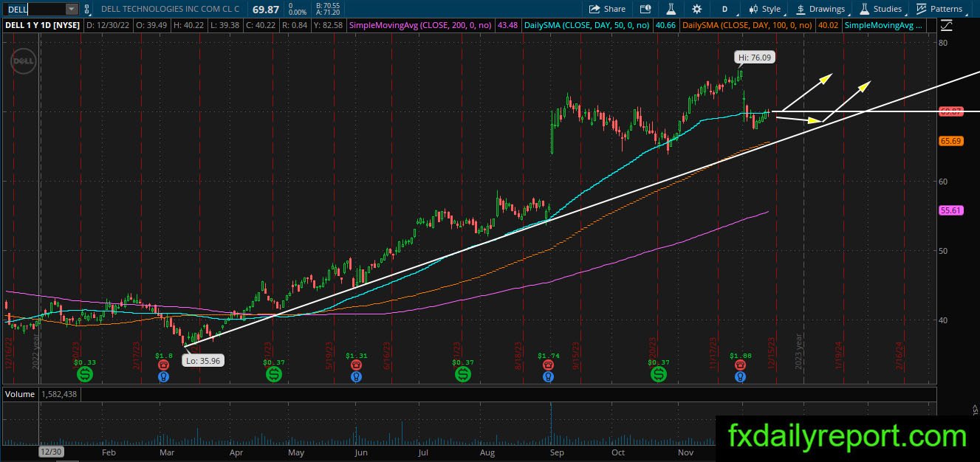Image resolution: width=980 pixels, height=462 pixels.
Task: Click the last price 69.87 in the header
Action: coord(265,9)
